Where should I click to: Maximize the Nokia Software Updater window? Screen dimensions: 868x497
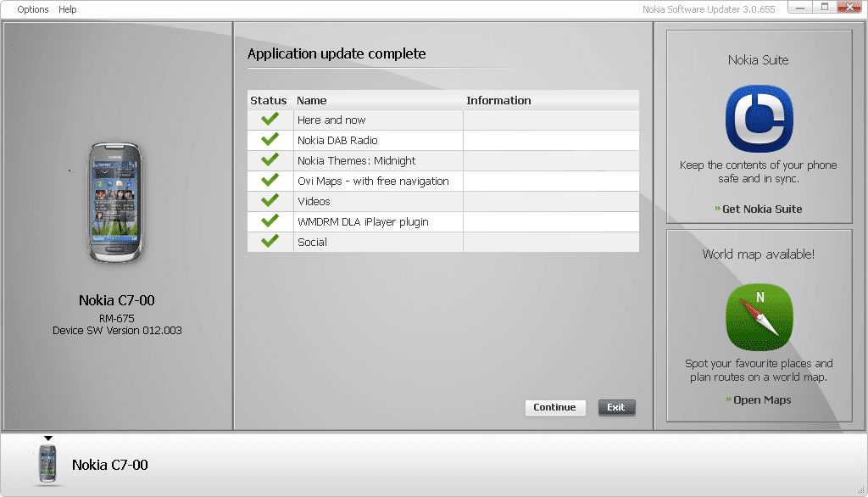pyautogui.click(x=825, y=7)
